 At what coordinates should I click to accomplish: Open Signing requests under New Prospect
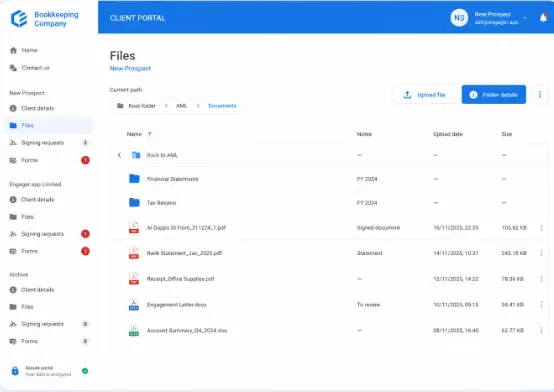[48, 143]
